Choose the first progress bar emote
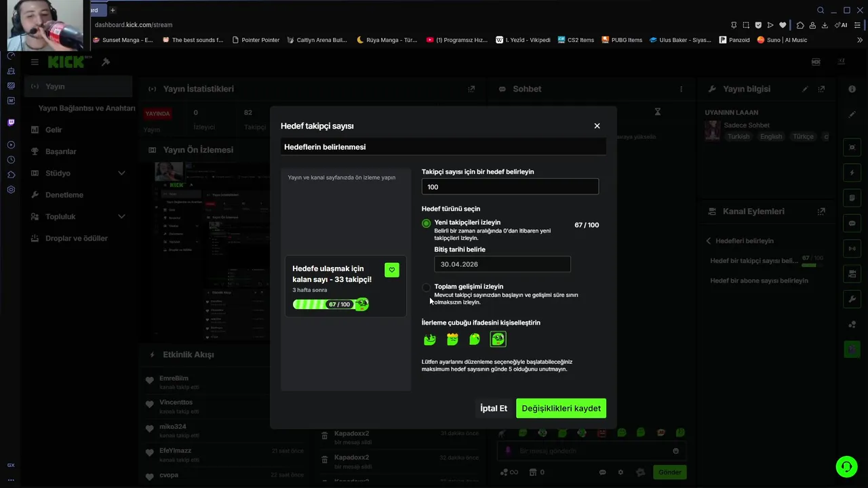This screenshot has height=488, width=868. 429,339
